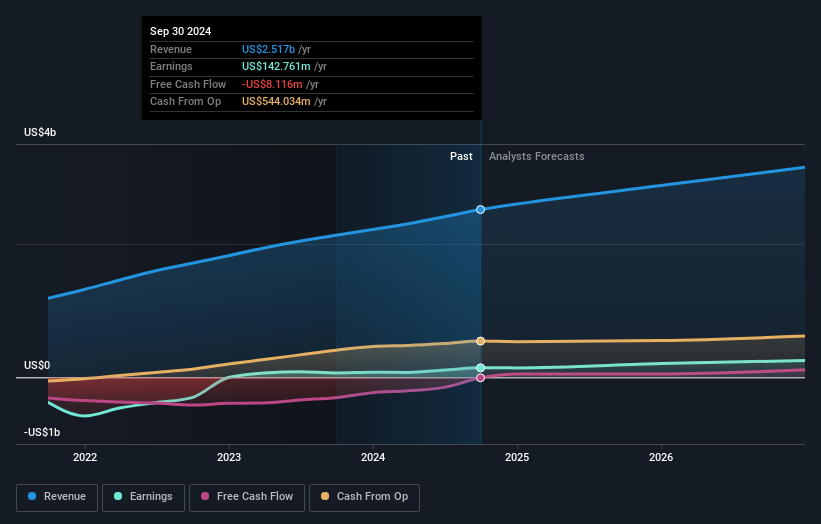Click the 2024 x-axis label
Image resolution: width=821 pixels, height=524 pixels.
click(373, 458)
